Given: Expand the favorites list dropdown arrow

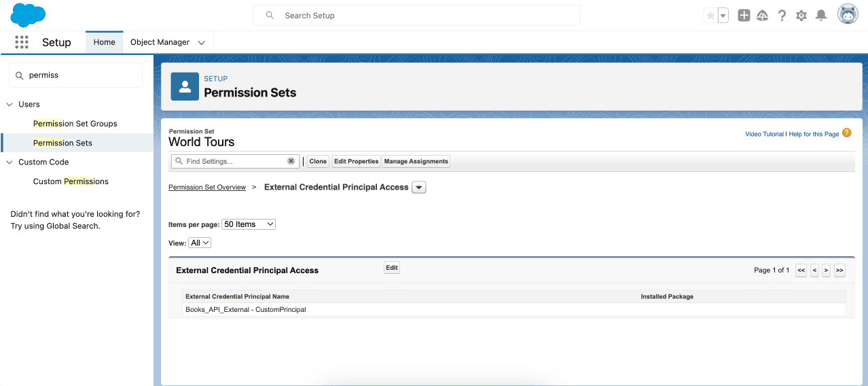Looking at the screenshot, I should click(723, 16).
